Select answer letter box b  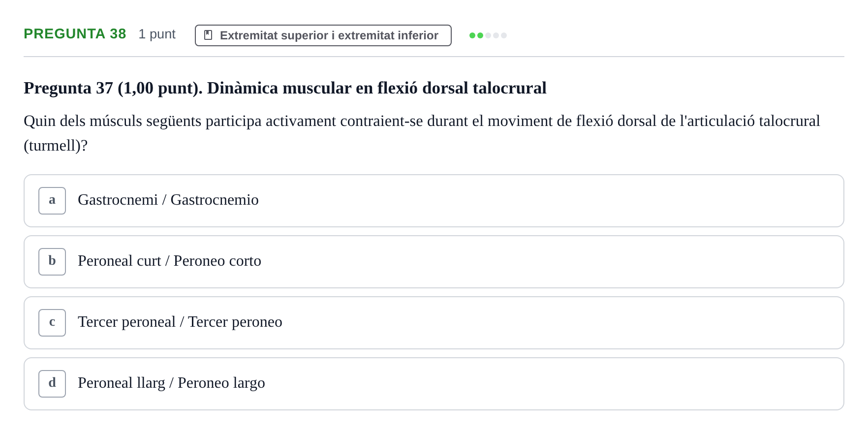pyautogui.click(x=52, y=262)
